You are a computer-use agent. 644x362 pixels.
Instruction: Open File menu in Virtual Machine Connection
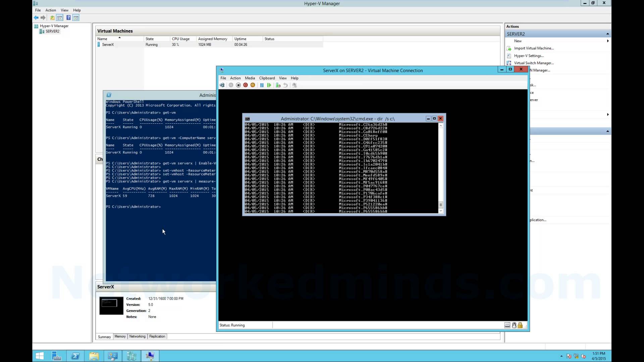pos(223,78)
